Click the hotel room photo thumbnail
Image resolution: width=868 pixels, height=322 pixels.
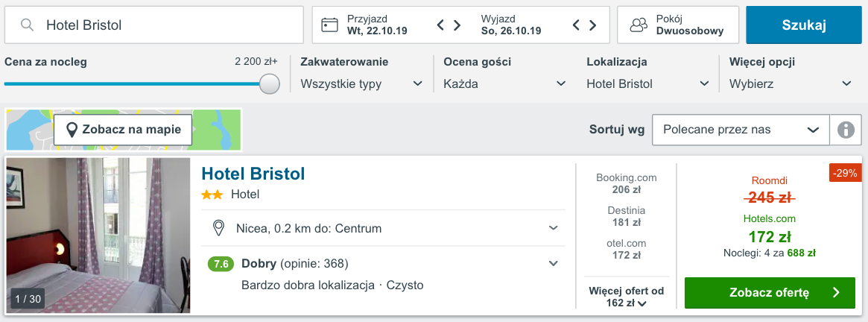tap(98, 235)
